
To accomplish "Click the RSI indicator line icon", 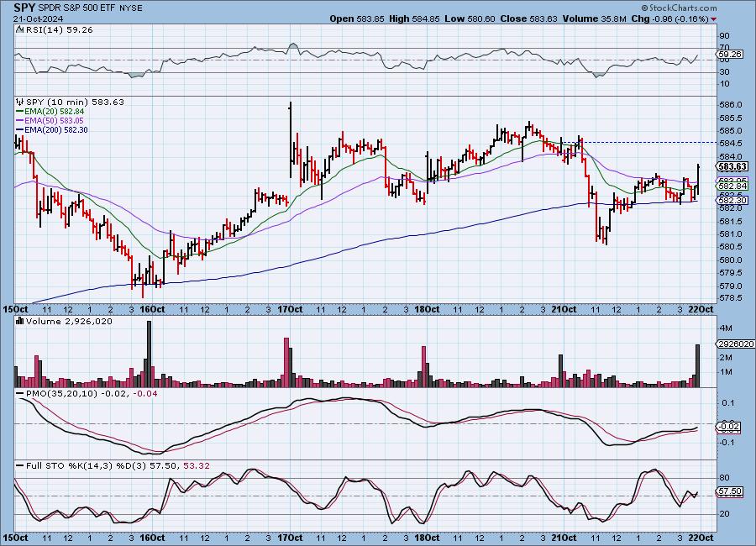I will [x=20, y=29].
